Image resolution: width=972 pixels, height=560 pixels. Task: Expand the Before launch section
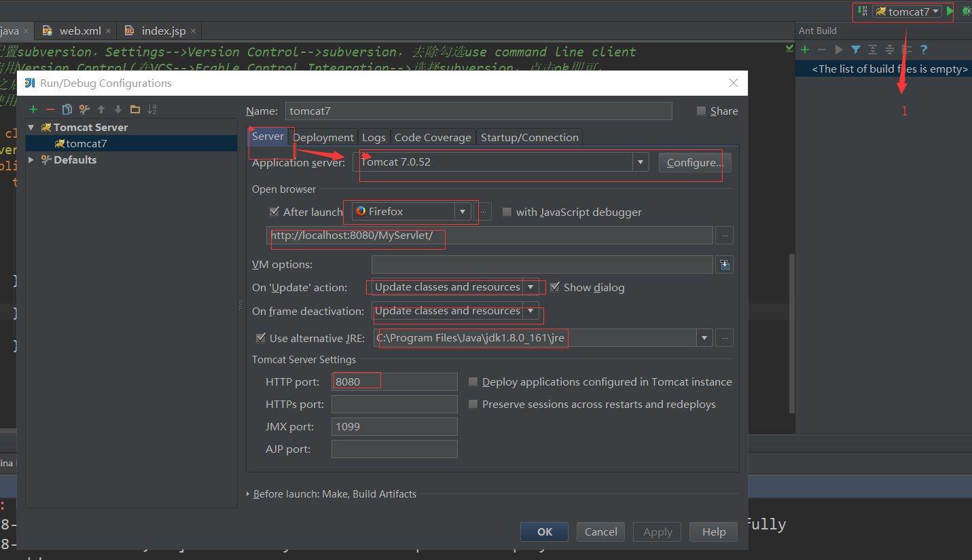coord(248,494)
